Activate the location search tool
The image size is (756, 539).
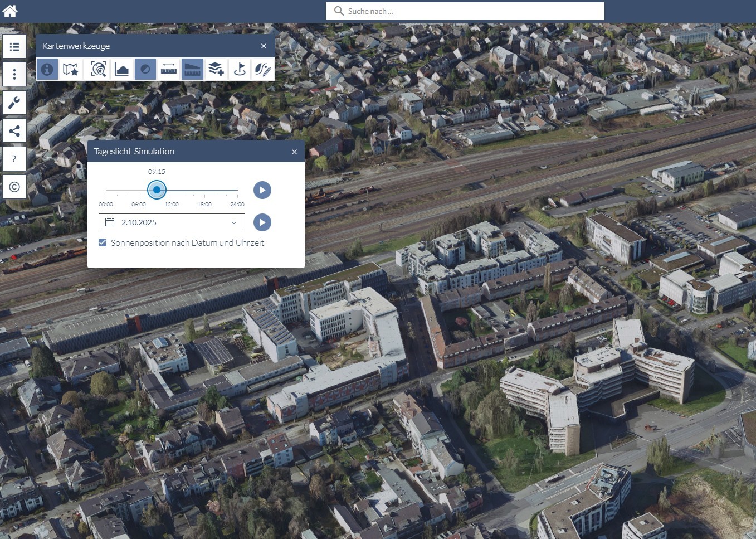97,69
